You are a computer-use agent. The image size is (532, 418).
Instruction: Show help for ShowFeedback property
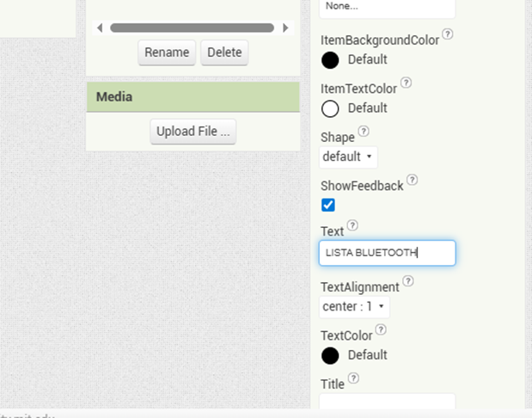pyautogui.click(x=413, y=181)
